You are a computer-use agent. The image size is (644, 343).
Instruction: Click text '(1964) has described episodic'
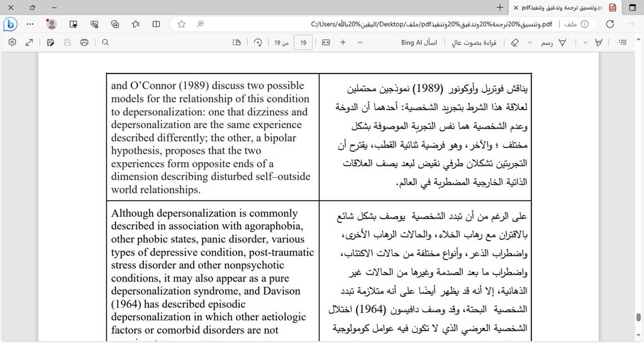coord(178,304)
